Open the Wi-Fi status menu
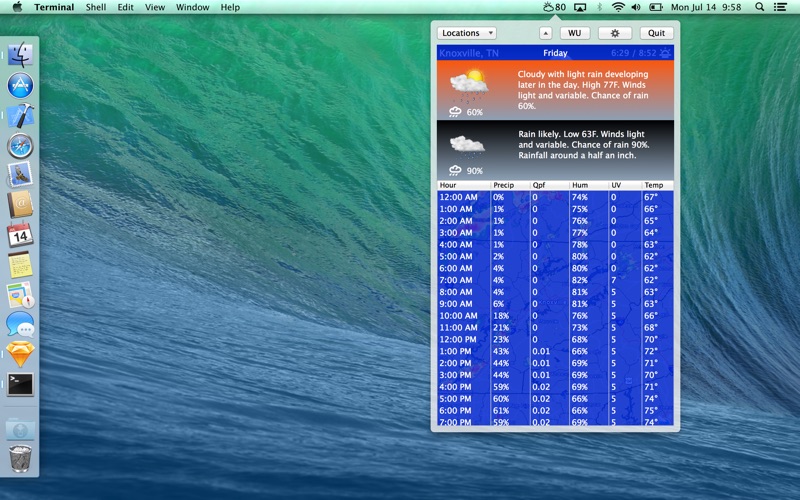This screenshot has width=800, height=500. click(618, 7)
